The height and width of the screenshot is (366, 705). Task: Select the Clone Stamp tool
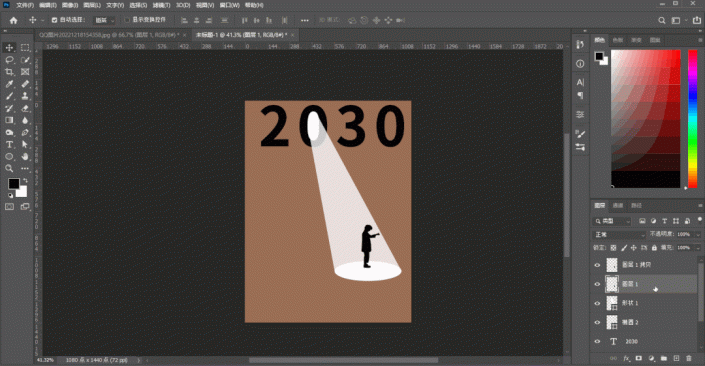click(x=25, y=96)
